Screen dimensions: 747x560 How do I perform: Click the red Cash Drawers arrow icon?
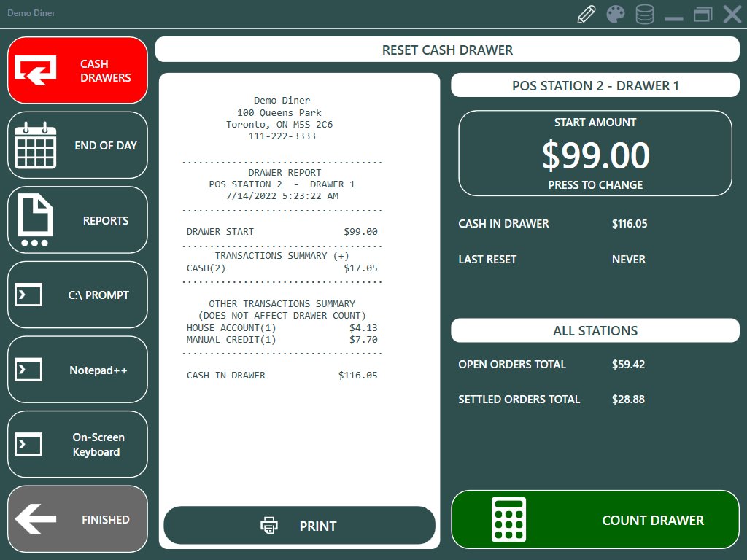(x=35, y=71)
